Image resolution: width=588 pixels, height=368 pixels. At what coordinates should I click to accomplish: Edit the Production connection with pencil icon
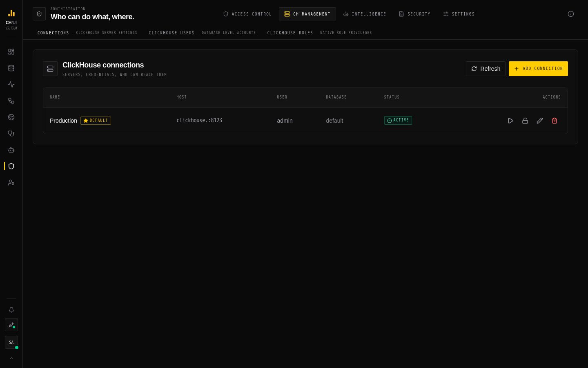540,121
